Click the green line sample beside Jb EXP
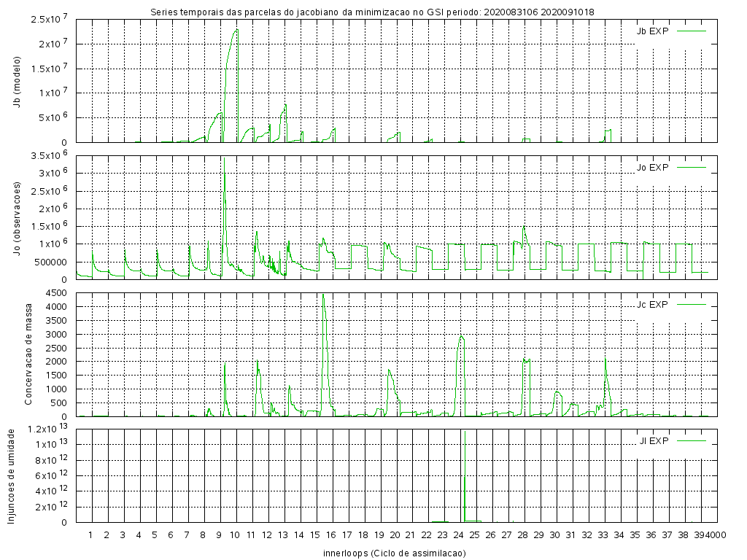The height and width of the screenshot is (560, 747). pyautogui.click(x=692, y=31)
